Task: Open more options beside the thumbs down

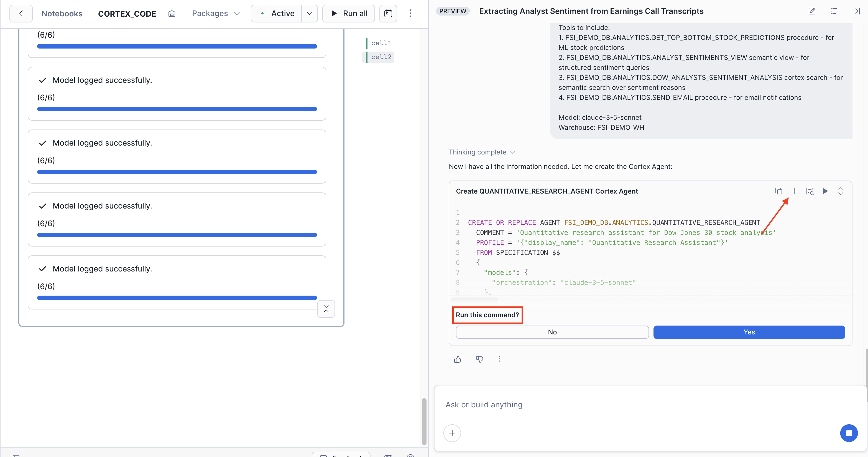Action: pyautogui.click(x=499, y=359)
